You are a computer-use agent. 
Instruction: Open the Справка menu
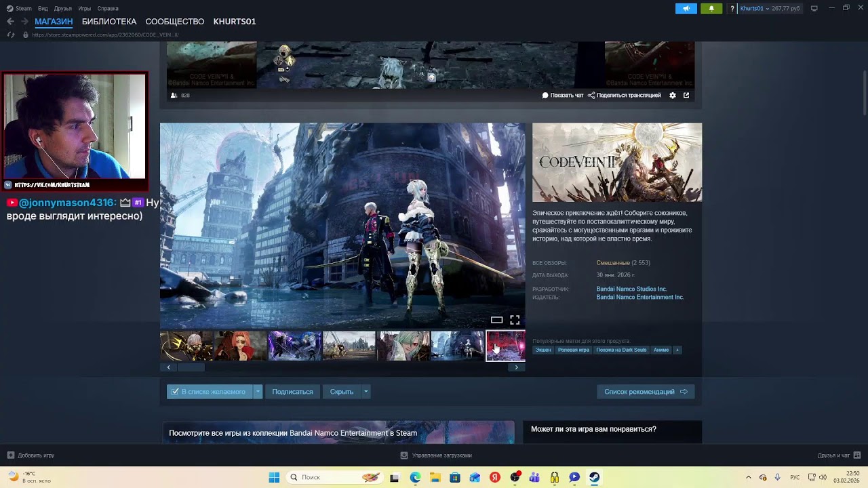coord(108,9)
